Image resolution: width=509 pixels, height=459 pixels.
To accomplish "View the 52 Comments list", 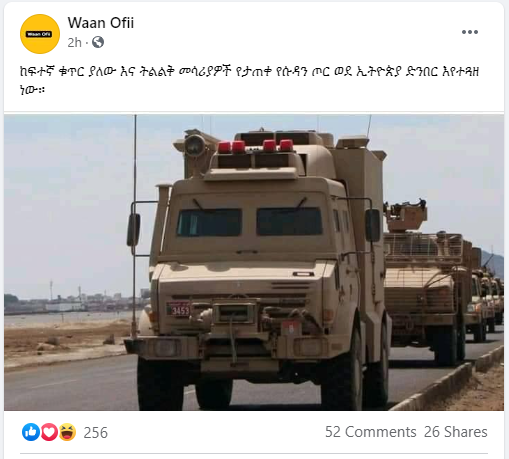I will [x=370, y=432].
